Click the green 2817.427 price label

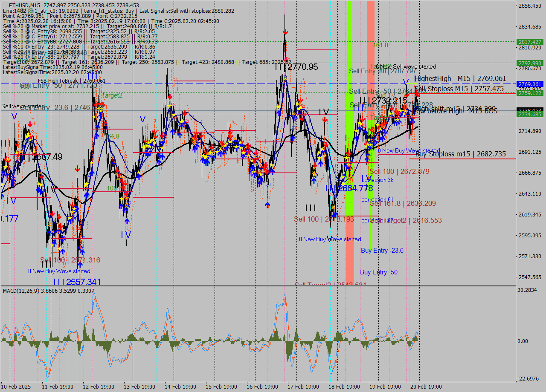click(x=529, y=42)
